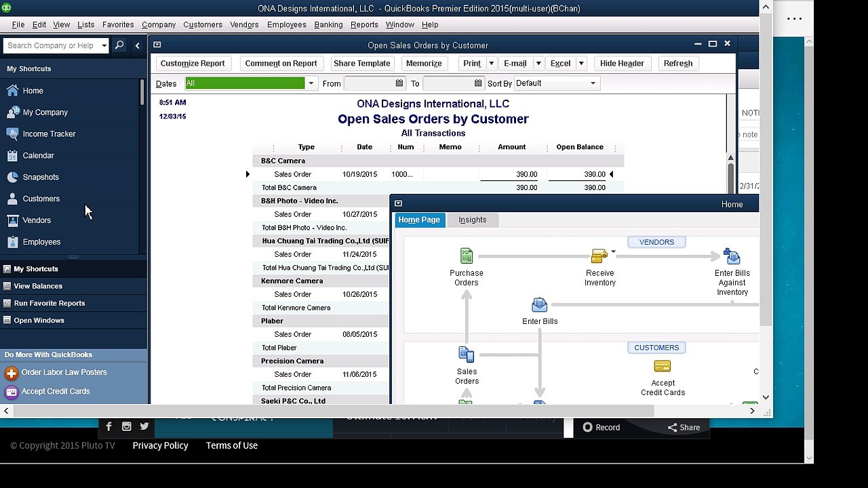Open the Banking menu
This screenshot has height=488, width=868.
[328, 24]
